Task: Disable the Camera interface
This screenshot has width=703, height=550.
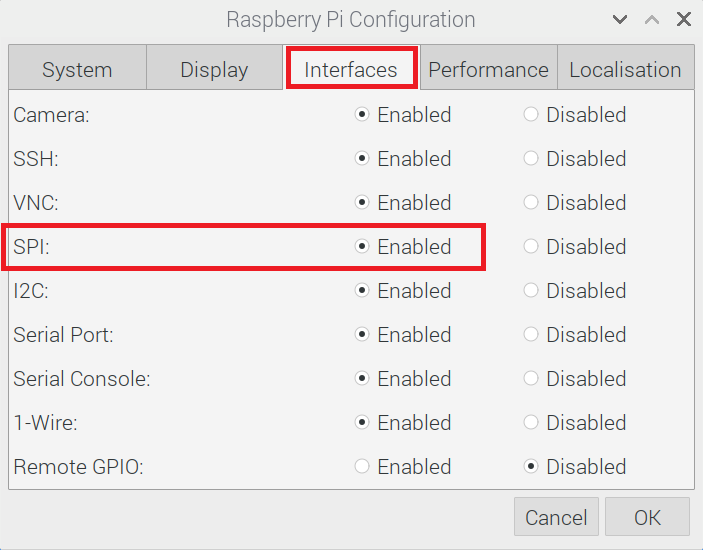Action: pyautogui.click(x=531, y=114)
